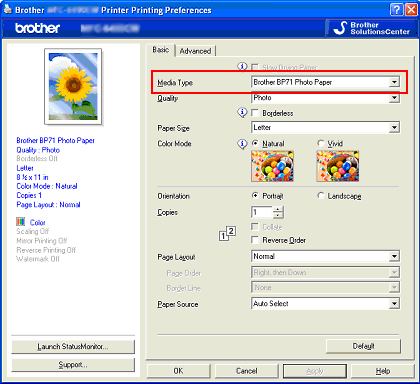This screenshot has width=420, height=384.
Task: Select the Vivid color mode radio button
Action: click(x=321, y=143)
